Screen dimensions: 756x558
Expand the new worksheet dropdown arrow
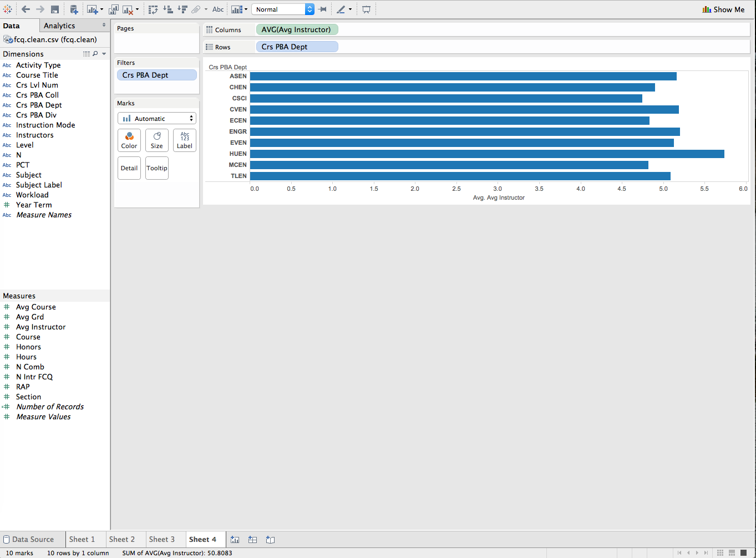click(x=102, y=9)
